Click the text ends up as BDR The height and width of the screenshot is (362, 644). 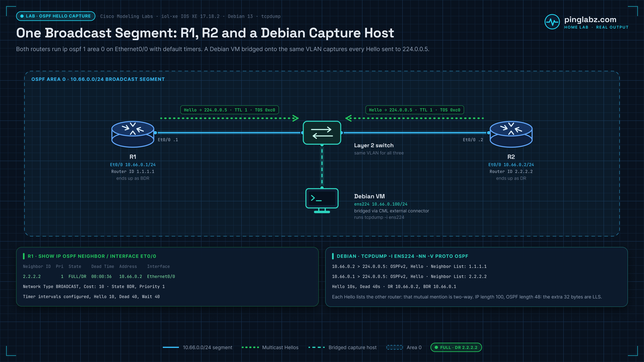point(133,178)
